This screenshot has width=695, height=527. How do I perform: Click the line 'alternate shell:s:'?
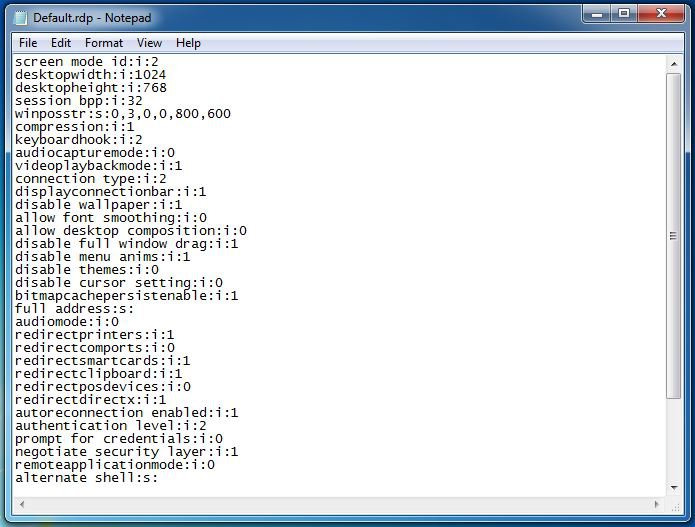(x=86, y=478)
